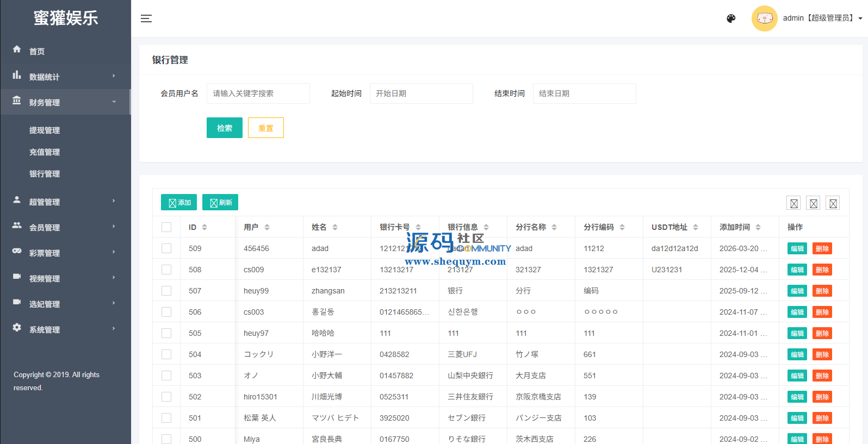Click the rightmost table toolbar icon
Viewport: 868px width, 444px height.
point(833,203)
